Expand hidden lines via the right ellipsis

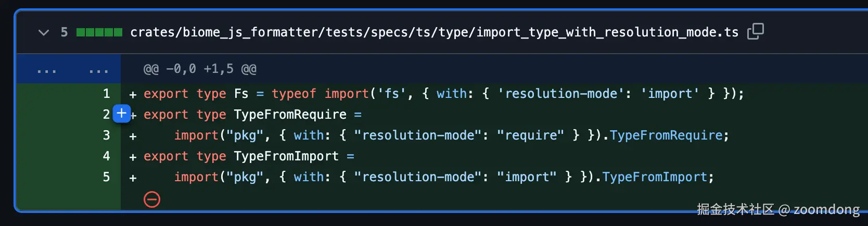click(x=98, y=69)
